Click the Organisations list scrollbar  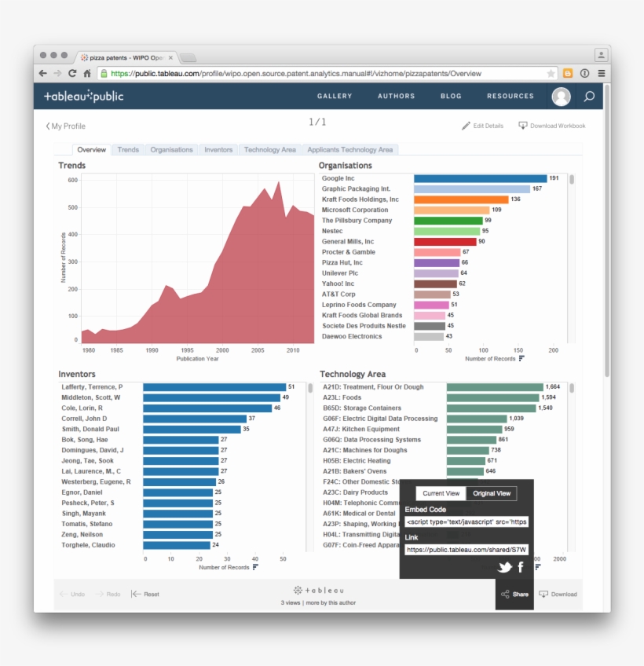tap(572, 180)
